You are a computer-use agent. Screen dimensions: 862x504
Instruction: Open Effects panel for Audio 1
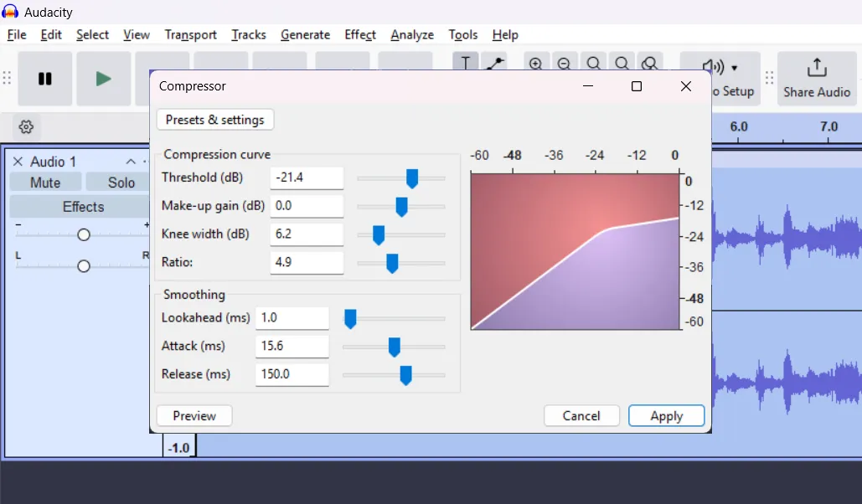click(x=83, y=207)
